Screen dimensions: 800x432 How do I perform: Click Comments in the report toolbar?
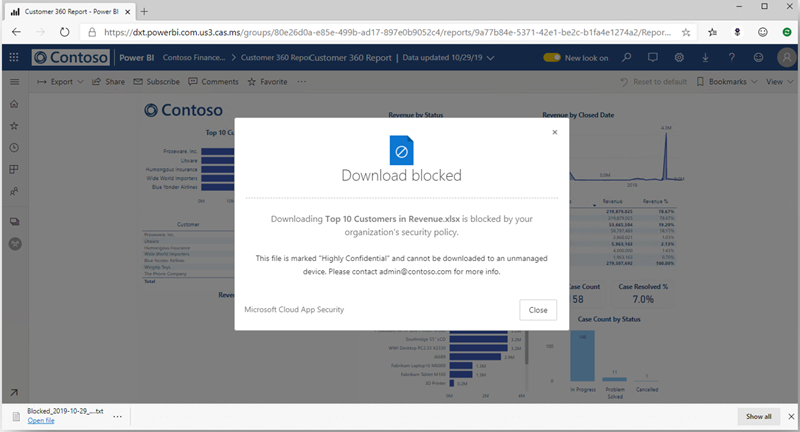213,81
